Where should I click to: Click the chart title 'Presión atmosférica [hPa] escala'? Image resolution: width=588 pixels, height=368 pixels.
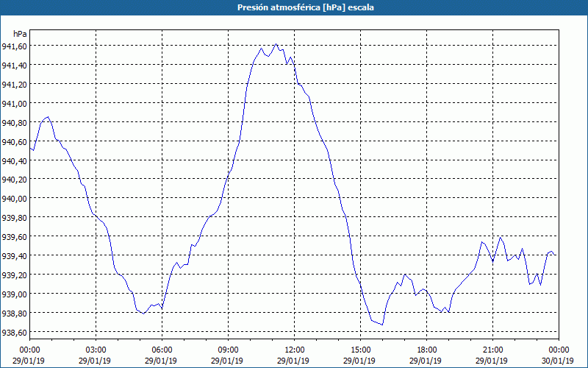coord(305,7)
